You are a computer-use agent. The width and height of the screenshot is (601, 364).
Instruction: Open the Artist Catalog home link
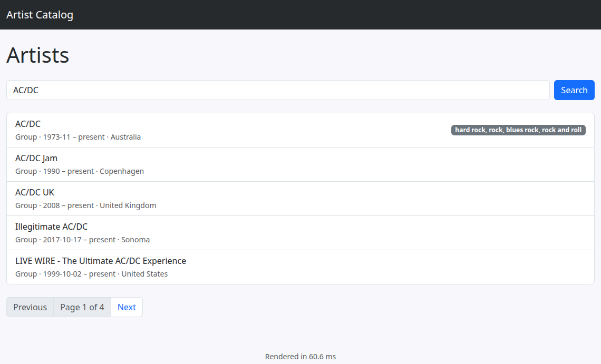coord(40,15)
